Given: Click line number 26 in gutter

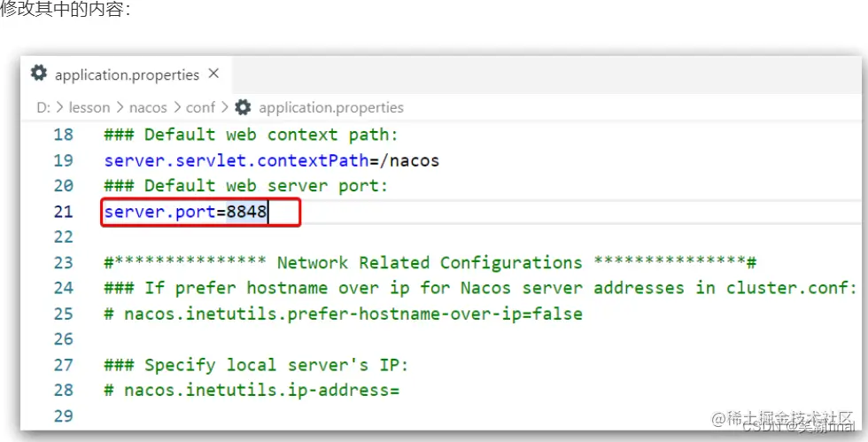Looking at the screenshot, I should 63,339.
